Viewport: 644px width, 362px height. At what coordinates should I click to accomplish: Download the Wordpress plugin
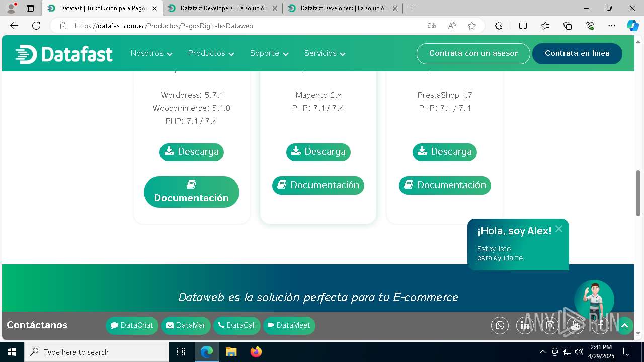click(192, 152)
